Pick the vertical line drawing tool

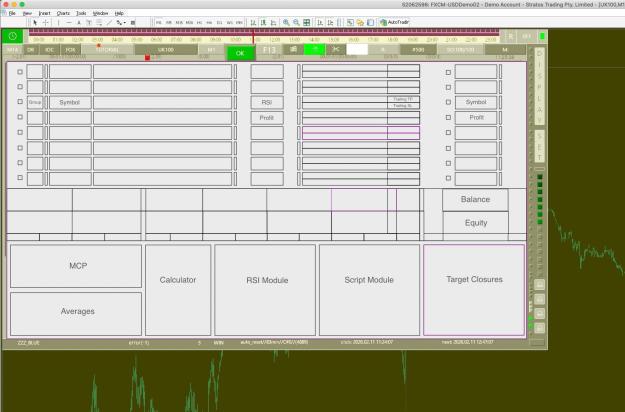tap(59, 23)
